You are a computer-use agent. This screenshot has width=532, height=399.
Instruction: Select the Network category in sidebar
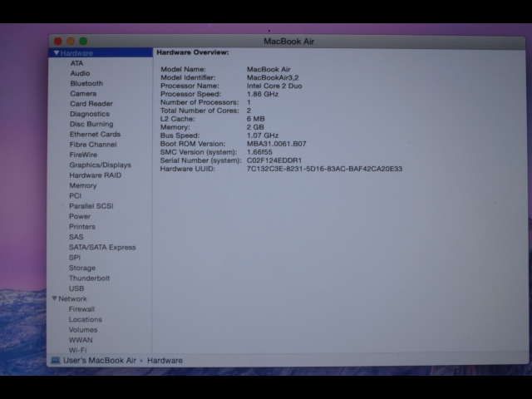point(72,299)
